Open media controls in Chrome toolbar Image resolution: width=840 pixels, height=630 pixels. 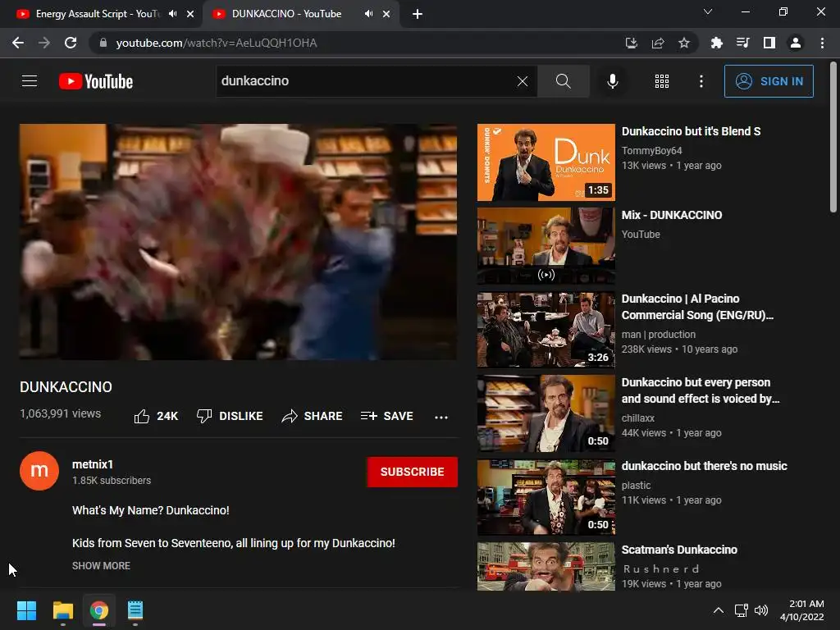[x=743, y=43]
